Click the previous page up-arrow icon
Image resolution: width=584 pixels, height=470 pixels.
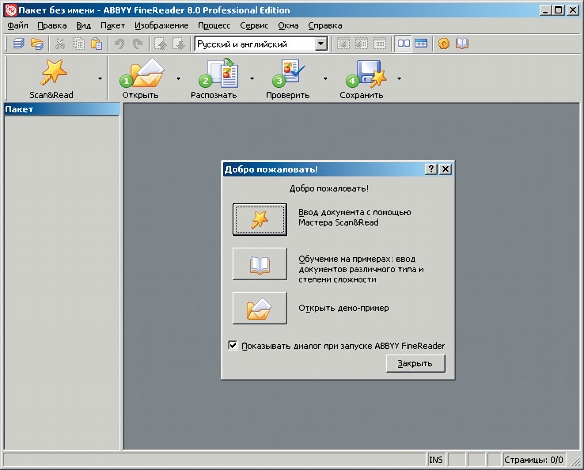(161, 44)
